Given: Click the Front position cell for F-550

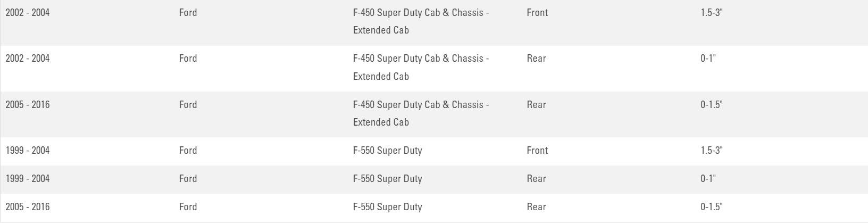Looking at the screenshot, I should [537, 151].
